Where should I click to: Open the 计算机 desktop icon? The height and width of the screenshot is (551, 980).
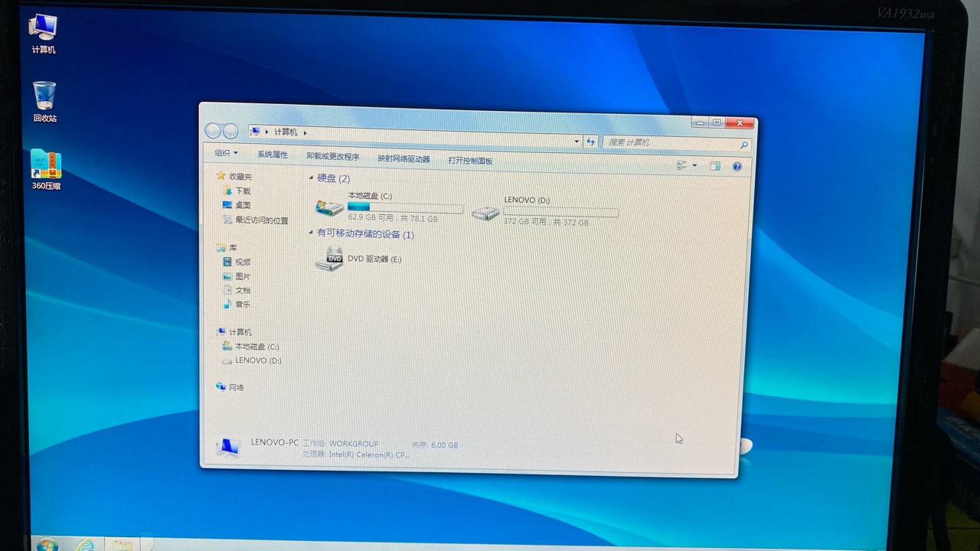coord(43,34)
